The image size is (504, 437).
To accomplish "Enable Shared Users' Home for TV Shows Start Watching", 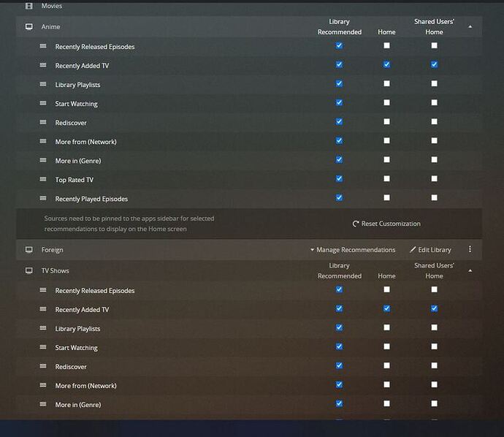I will tap(435, 346).
